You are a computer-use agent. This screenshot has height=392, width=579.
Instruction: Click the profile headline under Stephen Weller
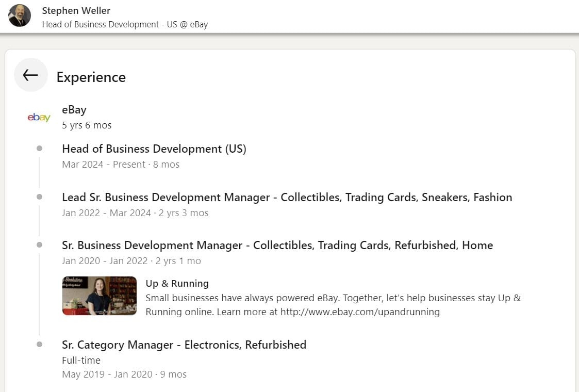pos(125,24)
